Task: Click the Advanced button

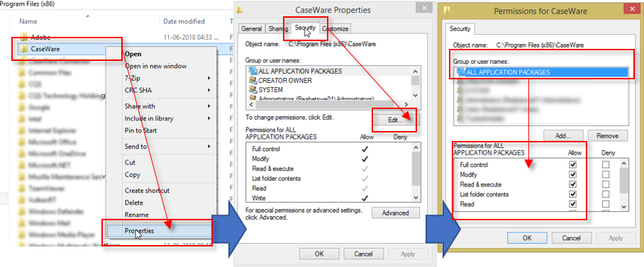Action: click(x=396, y=213)
